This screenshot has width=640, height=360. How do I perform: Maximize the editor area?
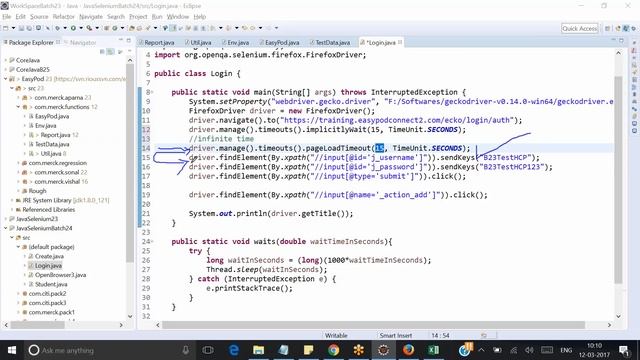621,40
